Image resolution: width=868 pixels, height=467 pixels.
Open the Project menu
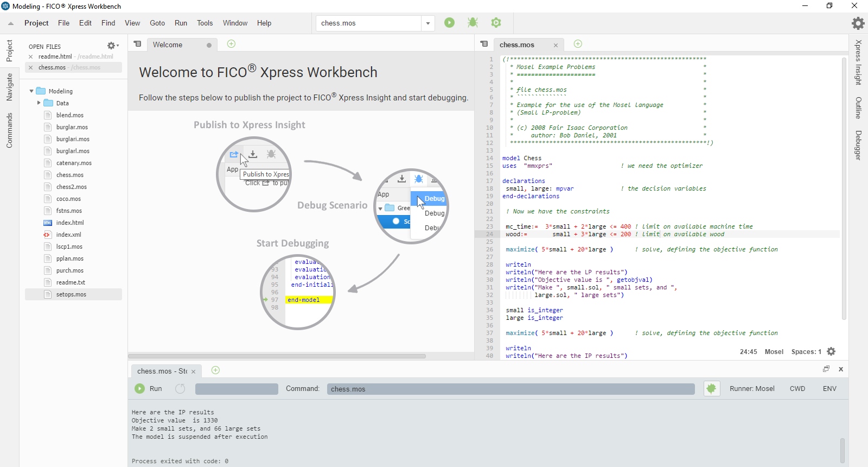point(36,23)
